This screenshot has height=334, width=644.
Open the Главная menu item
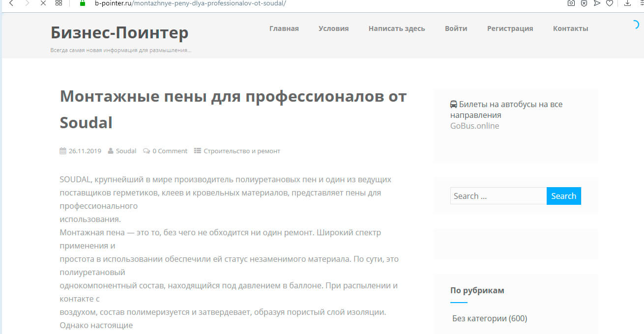[284, 28]
